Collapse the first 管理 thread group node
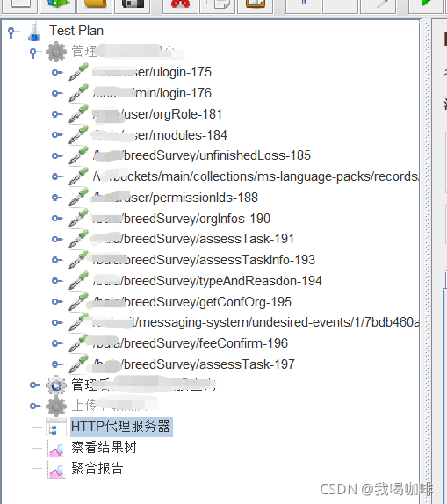This screenshot has height=504, width=447. click(x=32, y=53)
